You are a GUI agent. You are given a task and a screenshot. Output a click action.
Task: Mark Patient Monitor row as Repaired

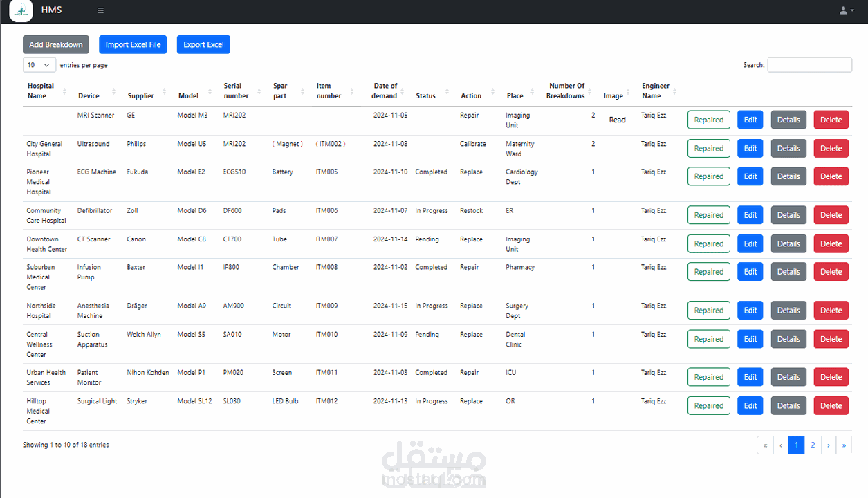pyautogui.click(x=708, y=377)
